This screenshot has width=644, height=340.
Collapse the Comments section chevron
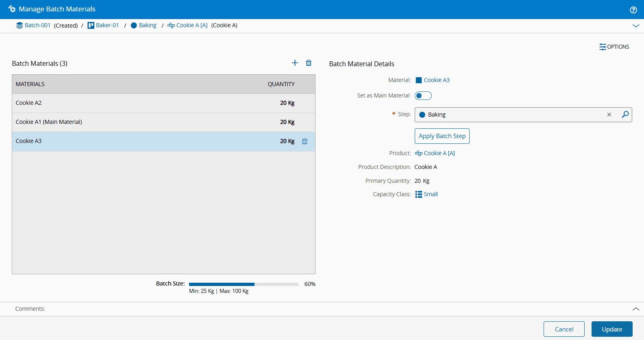tap(636, 309)
